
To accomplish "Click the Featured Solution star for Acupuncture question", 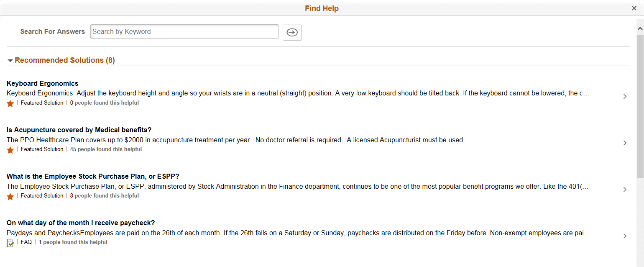I will click(x=10, y=149).
